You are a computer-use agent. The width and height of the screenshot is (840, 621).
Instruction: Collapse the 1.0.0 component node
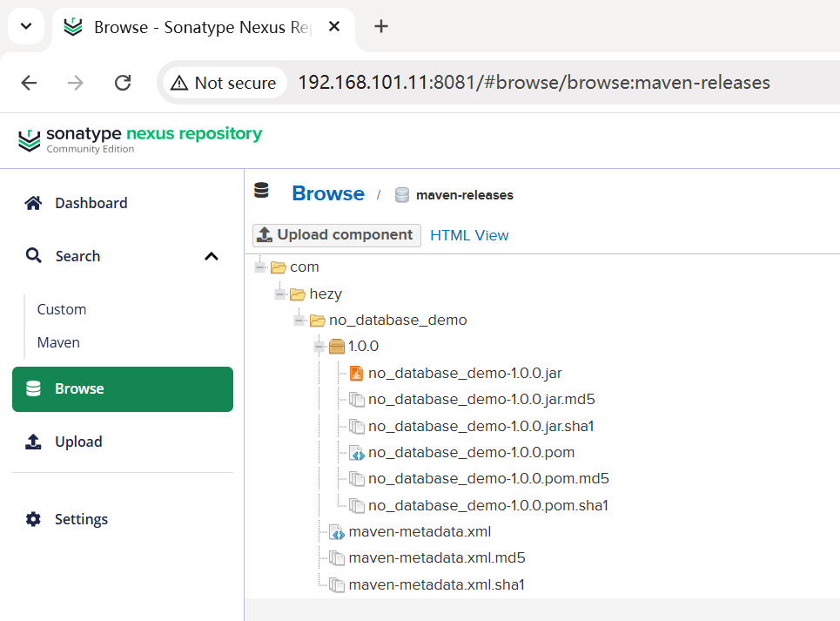(x=319, y=347)
